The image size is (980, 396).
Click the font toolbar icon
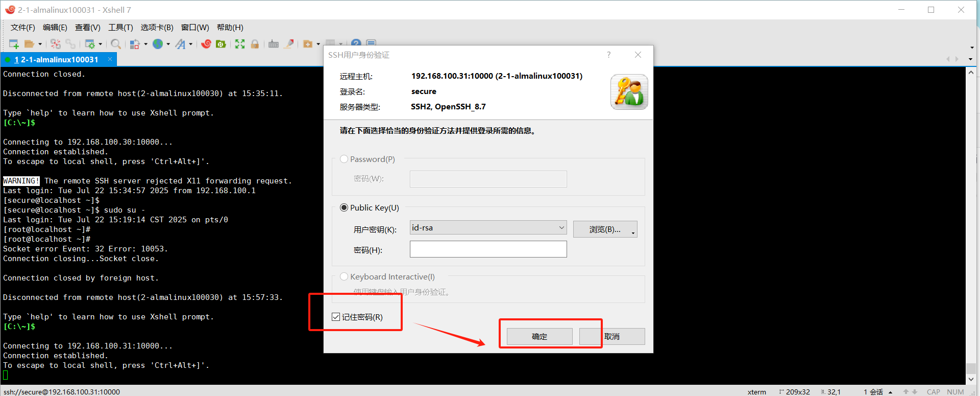pos(180,44)
